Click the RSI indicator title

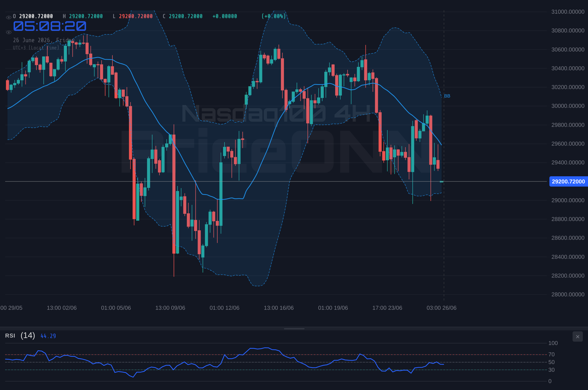pos(10,336)
